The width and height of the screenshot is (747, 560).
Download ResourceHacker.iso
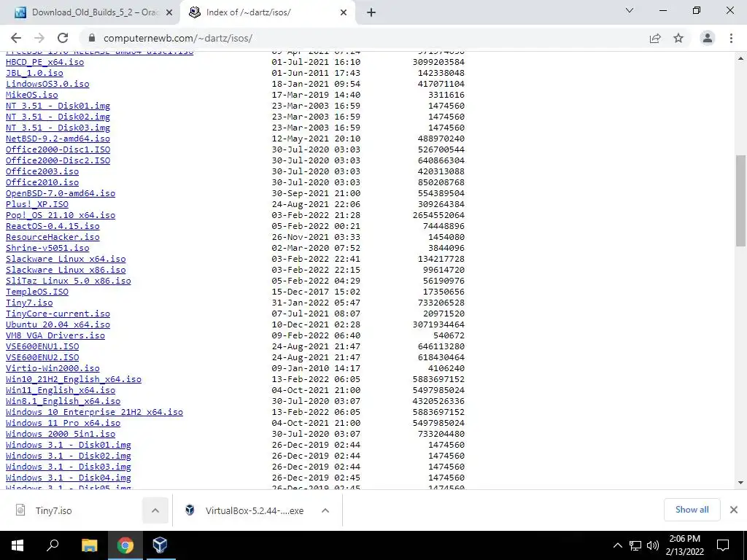tap(53, 237)
